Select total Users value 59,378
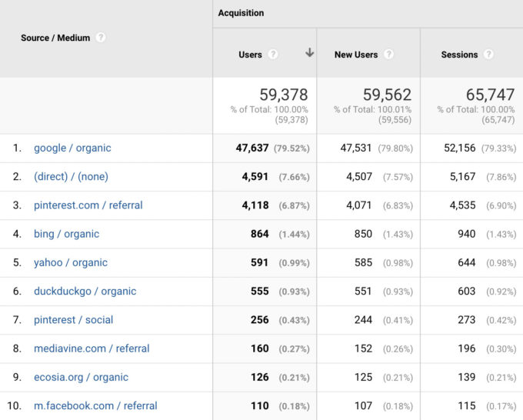The image size is (523, 420). click(x=284, y=95)
